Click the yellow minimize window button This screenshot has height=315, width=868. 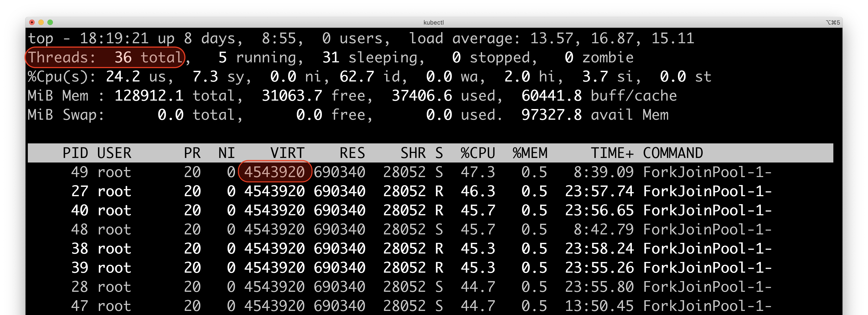point(41,22)
